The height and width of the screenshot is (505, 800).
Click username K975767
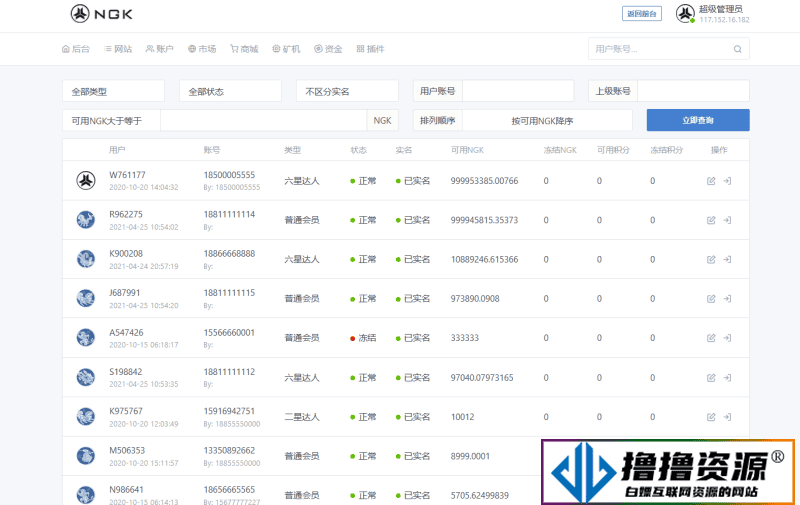pyautogui.click(x=126, y=411)
